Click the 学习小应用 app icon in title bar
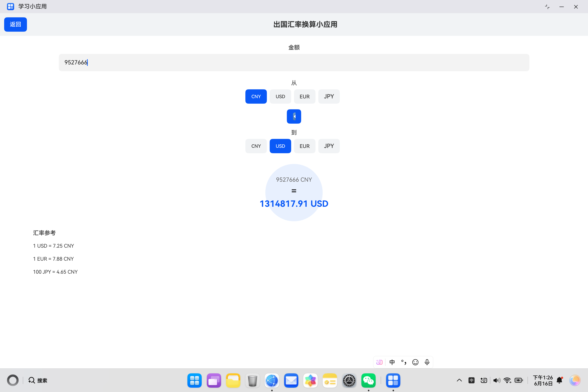588x392 pixels. (11, 6)
